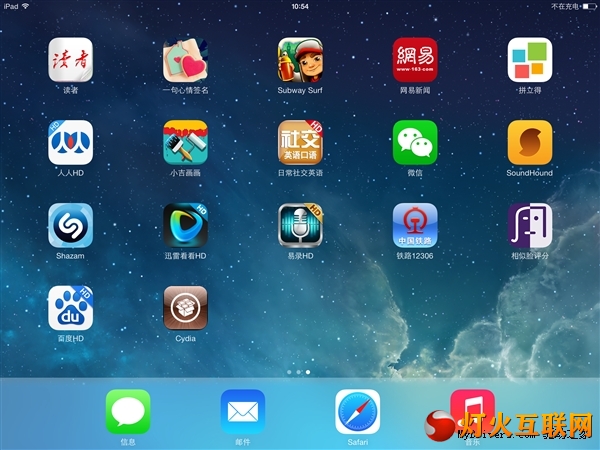Image resolution: width=600 pixels, height=450 pixels.
Task: Tap the battery indicator in status bar
Action: tap(589, 7)
